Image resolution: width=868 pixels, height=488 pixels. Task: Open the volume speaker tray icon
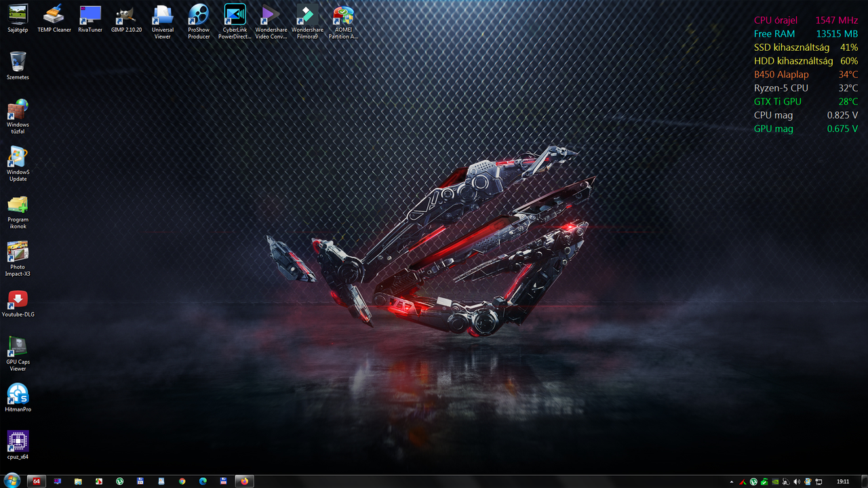(797, 482)
